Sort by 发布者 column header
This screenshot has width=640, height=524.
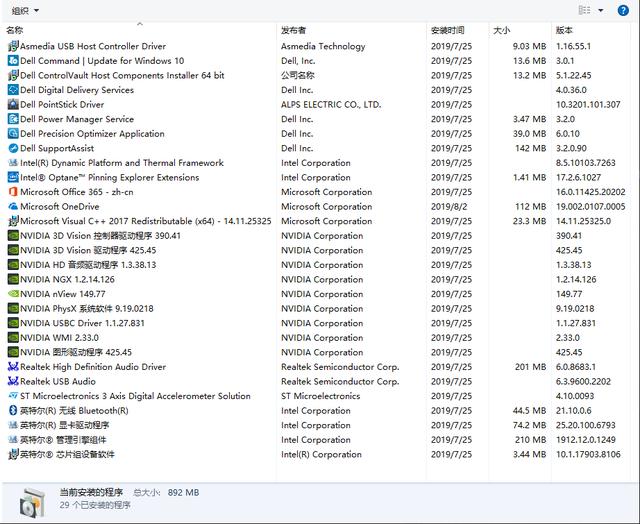point(293,30)
